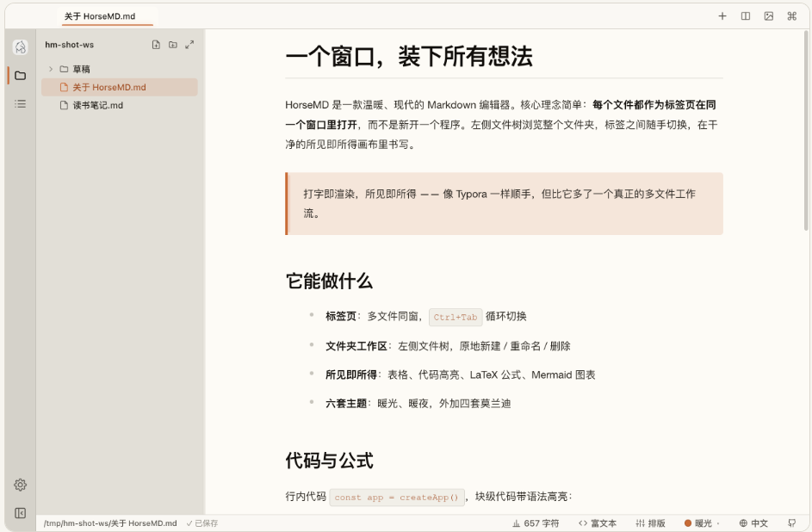Open 读书笔记.md from the file tree
This screenshot has height=532, width=812.
[x=120, y=105]
